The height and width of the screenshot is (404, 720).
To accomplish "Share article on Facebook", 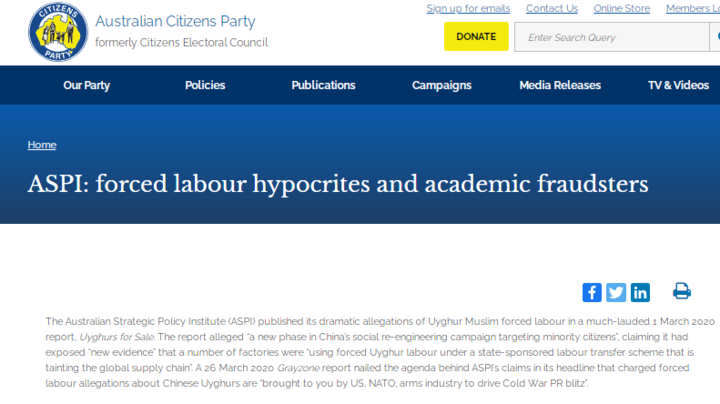I will (592, 292).
